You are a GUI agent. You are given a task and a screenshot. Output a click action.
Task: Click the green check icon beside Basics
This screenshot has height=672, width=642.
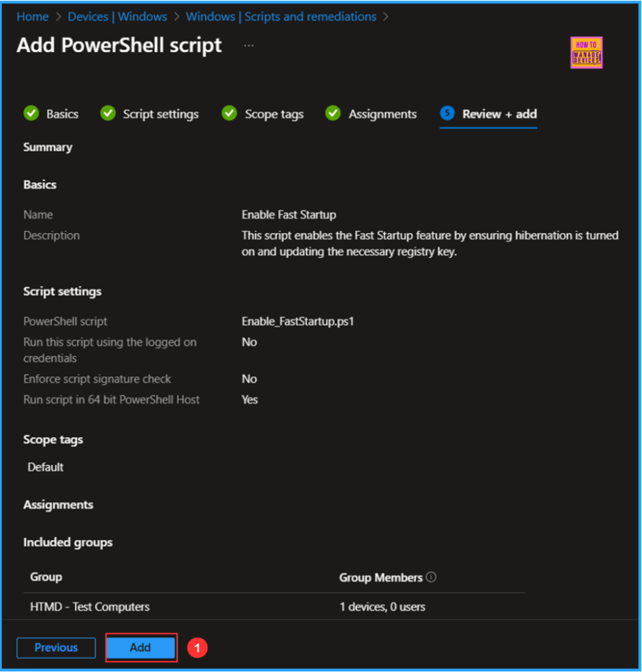click(32, 113)
